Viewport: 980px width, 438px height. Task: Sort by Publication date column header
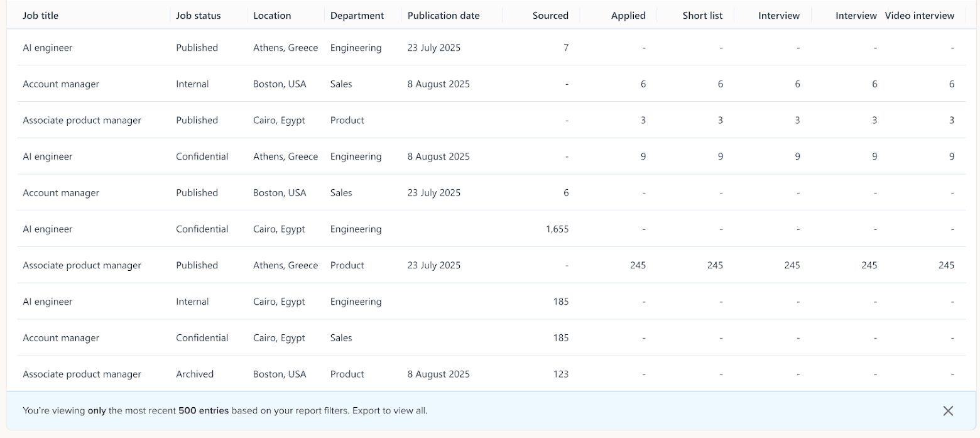(444, 16)
